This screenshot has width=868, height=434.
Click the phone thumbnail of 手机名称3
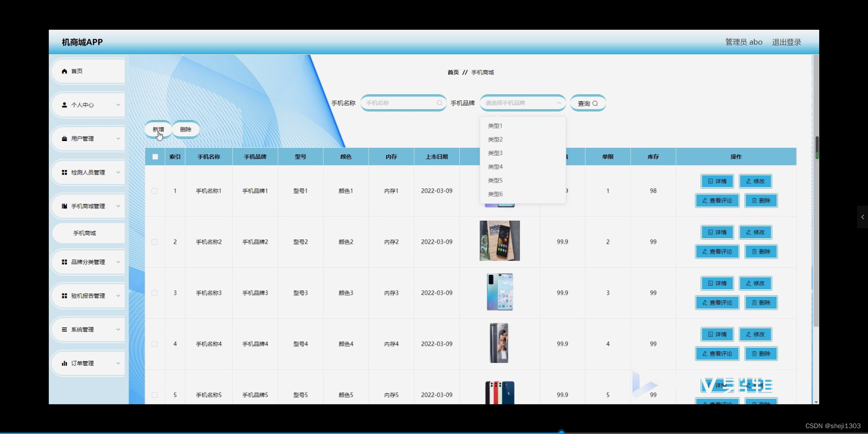(x=500, y=292)
